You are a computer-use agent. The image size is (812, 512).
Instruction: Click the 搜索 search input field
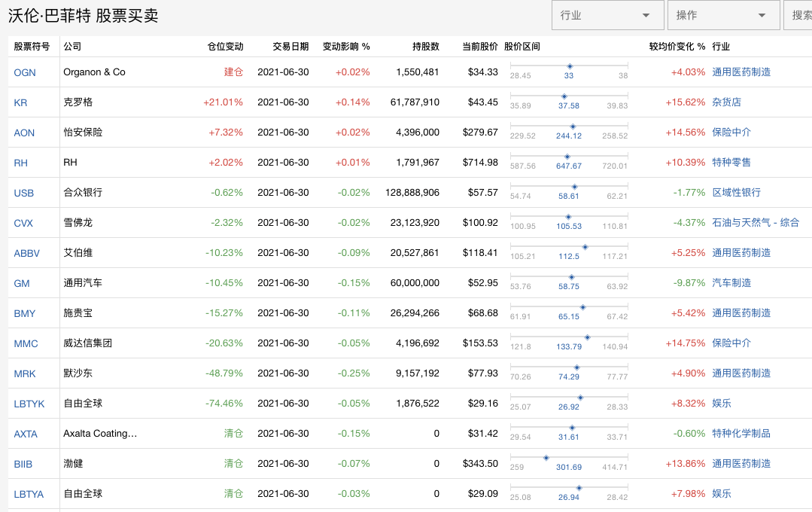[x=799, y=15]
